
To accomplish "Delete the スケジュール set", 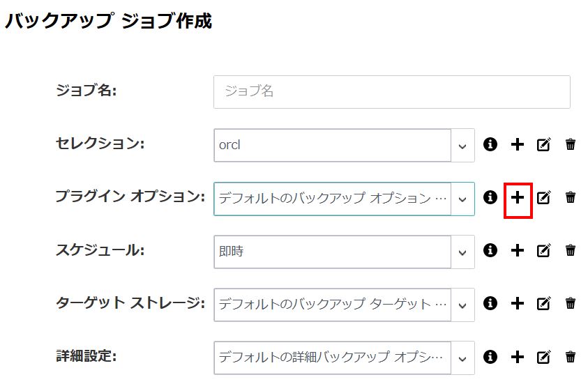I will click(571, 250).
